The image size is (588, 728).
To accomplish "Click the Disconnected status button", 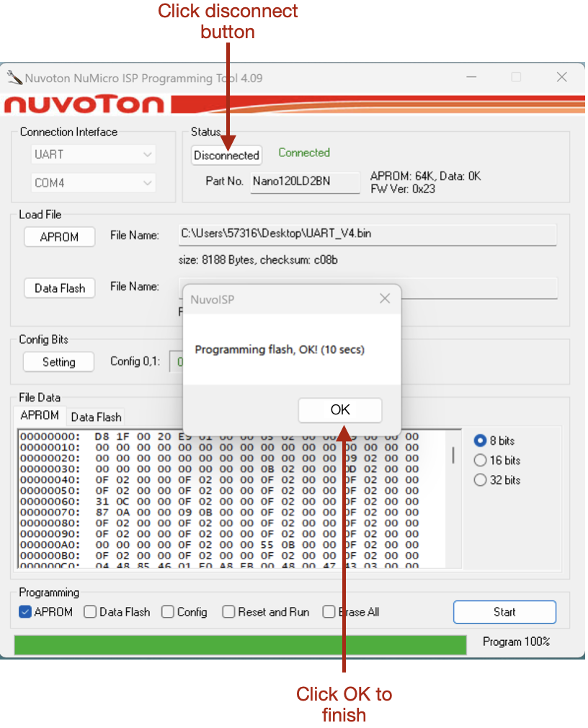I will (x=226, y=155).
